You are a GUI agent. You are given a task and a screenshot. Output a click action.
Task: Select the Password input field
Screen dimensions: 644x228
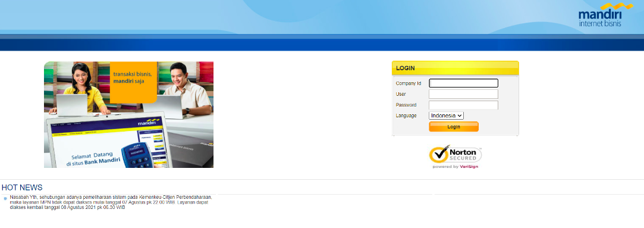[463, 105]
